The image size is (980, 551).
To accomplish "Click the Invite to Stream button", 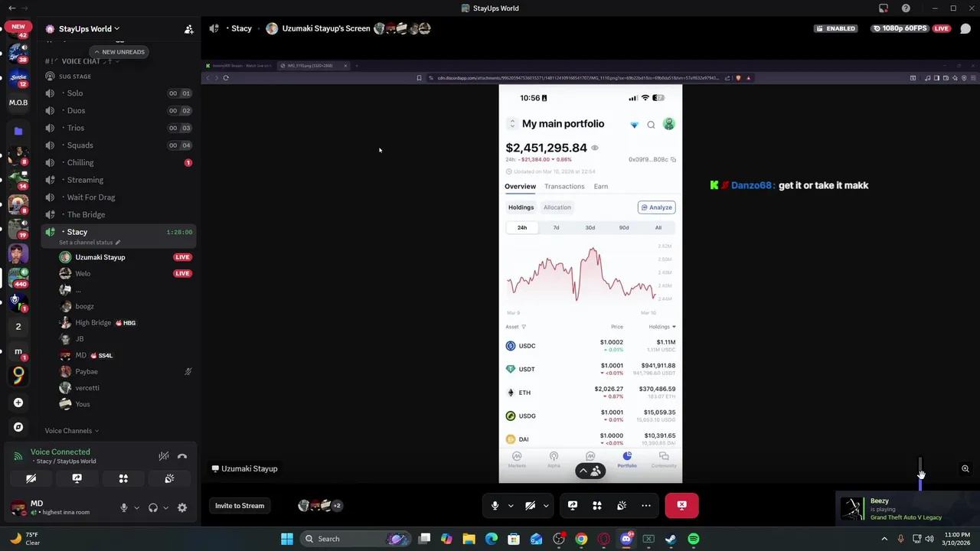I will click(x=240, y=505).
